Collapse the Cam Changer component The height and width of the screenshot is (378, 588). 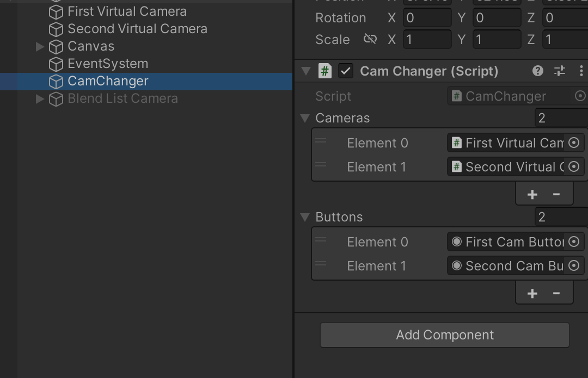tap(305, 71)
